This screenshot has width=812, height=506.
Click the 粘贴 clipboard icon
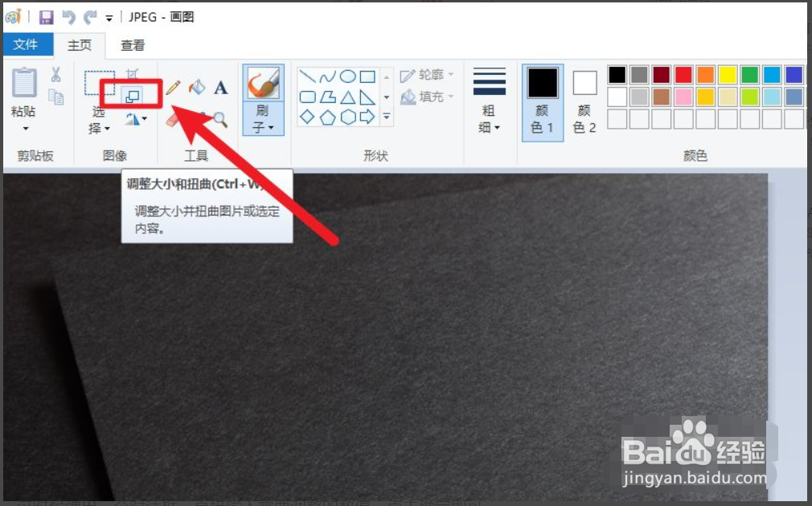tap(24, 83)
